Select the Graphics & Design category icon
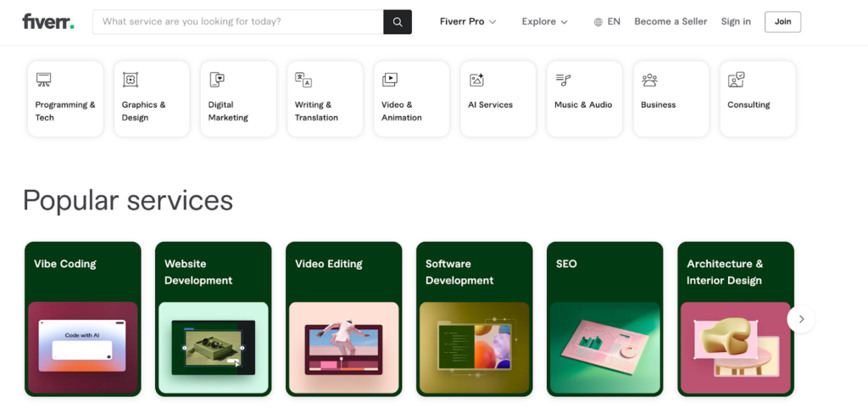 [131, 80]
